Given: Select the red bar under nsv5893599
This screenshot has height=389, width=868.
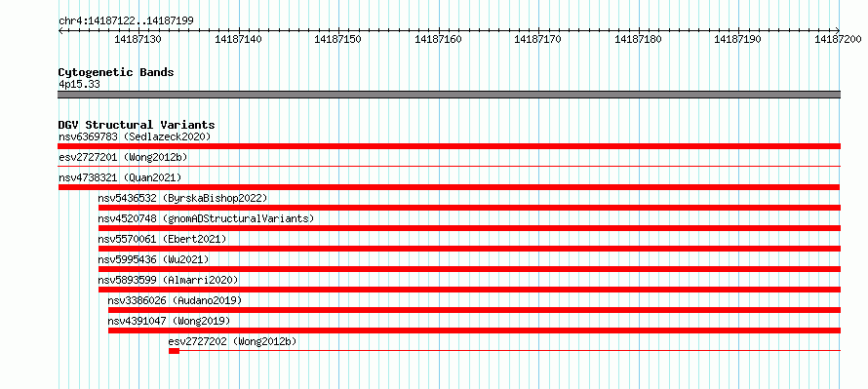Looking at the screenshot, I should [469, 290].
